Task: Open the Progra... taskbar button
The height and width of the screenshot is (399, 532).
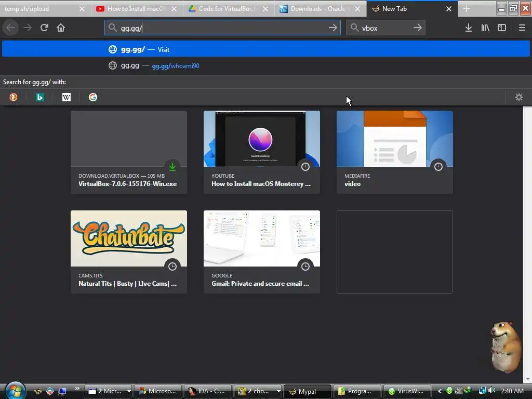Action: 357,391
